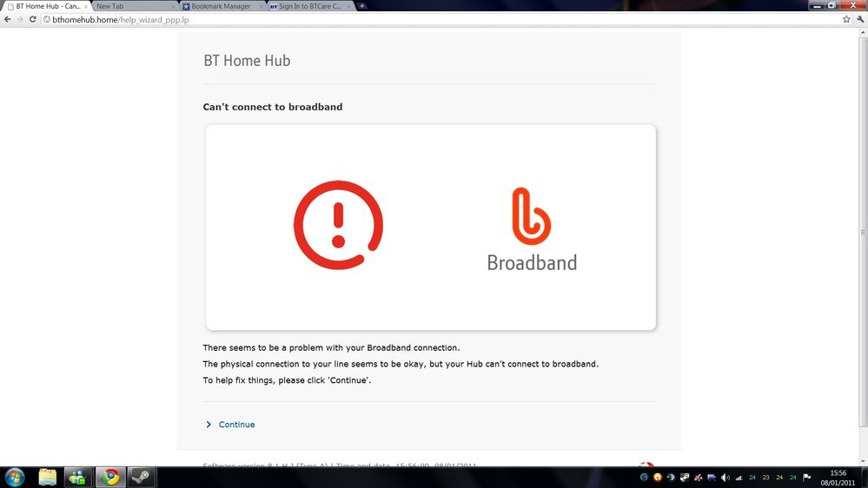This screenshot has width=868, height=488.
Task: Click the red molecule-shaped tray icon
Action: point(698,477)
